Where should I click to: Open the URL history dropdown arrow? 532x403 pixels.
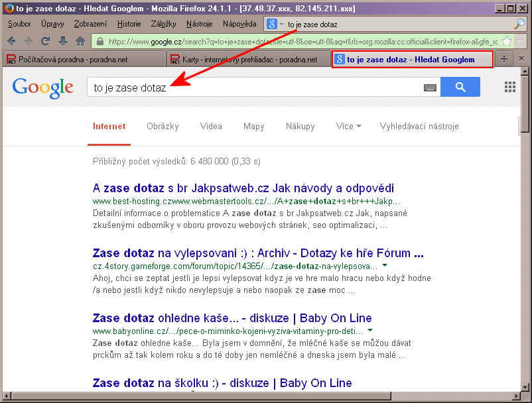point(519,41)
